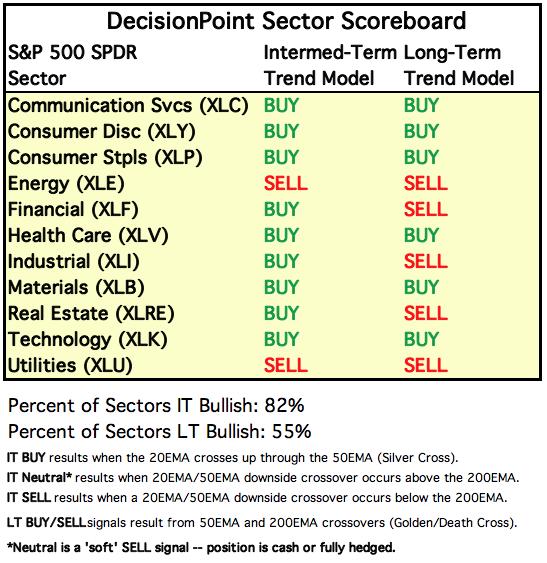Click the LT BUY/SELL signals explanation line
Screen dimensions: 547x563
pyautogui.click(x=262, y=523)
